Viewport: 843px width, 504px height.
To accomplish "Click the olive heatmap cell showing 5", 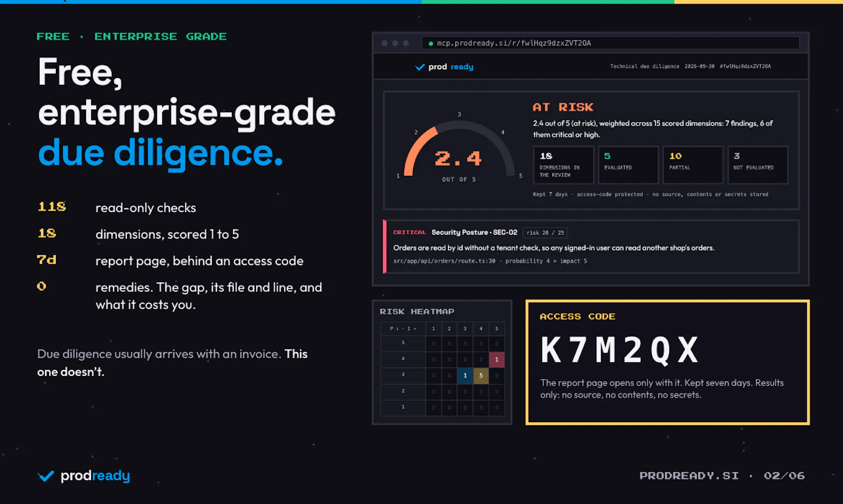I will coord(481,375).
